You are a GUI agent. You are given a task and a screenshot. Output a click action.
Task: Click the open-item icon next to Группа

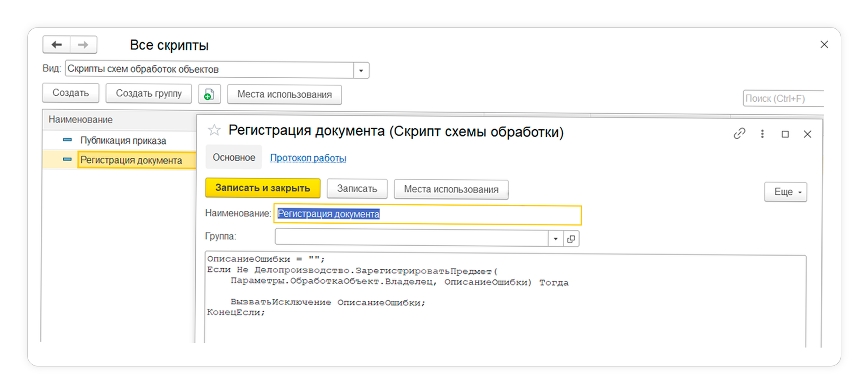(571, 239)
